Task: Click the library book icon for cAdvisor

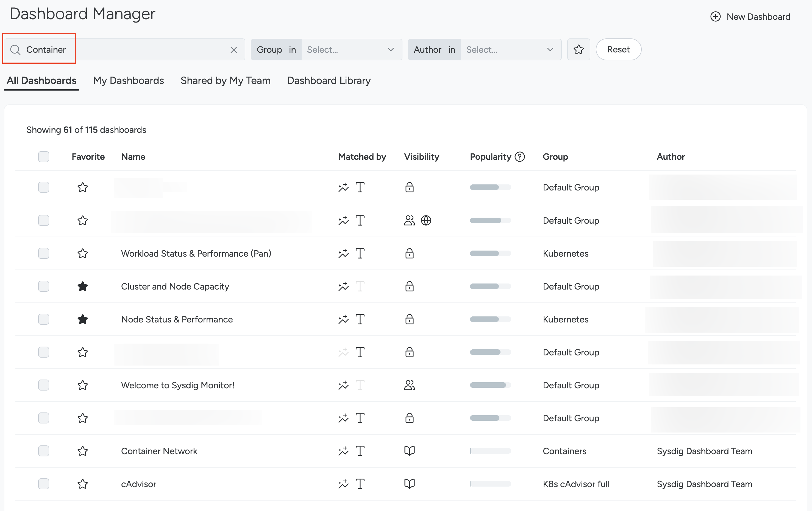Action: pos(409,484)
